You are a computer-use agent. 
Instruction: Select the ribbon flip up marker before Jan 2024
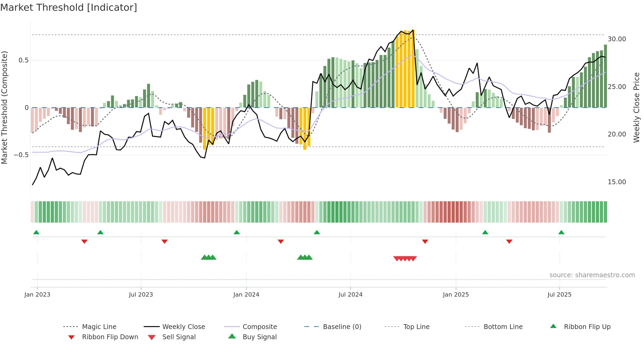click(x=237, y=232)
